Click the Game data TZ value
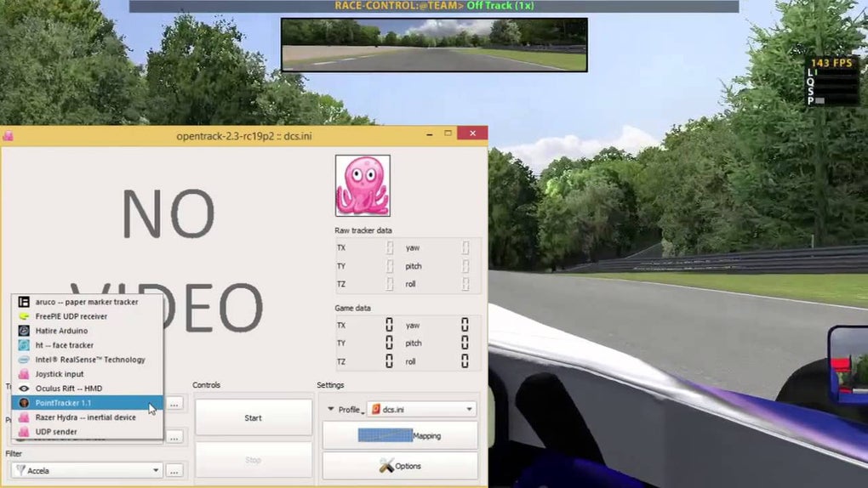 click(389, 361)
